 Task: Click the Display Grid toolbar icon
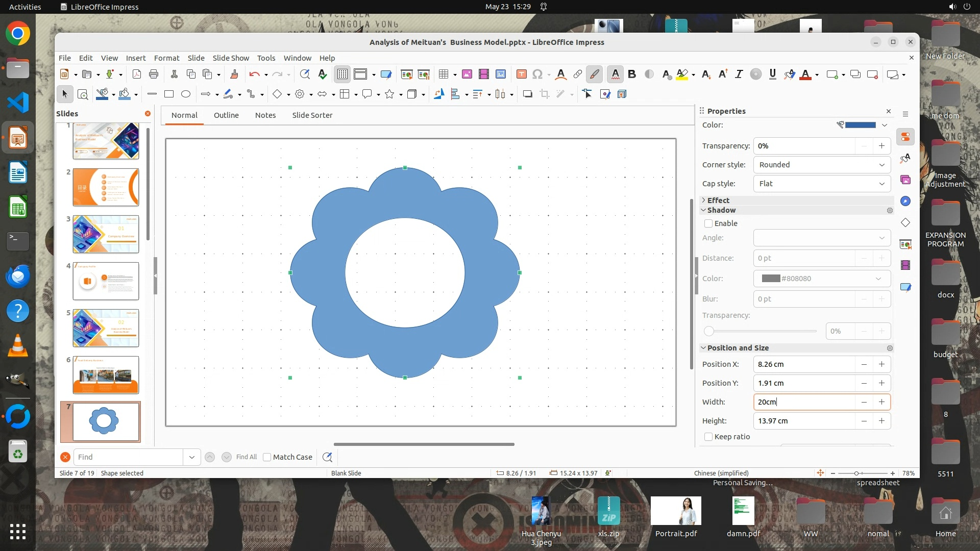coord(342,74)
